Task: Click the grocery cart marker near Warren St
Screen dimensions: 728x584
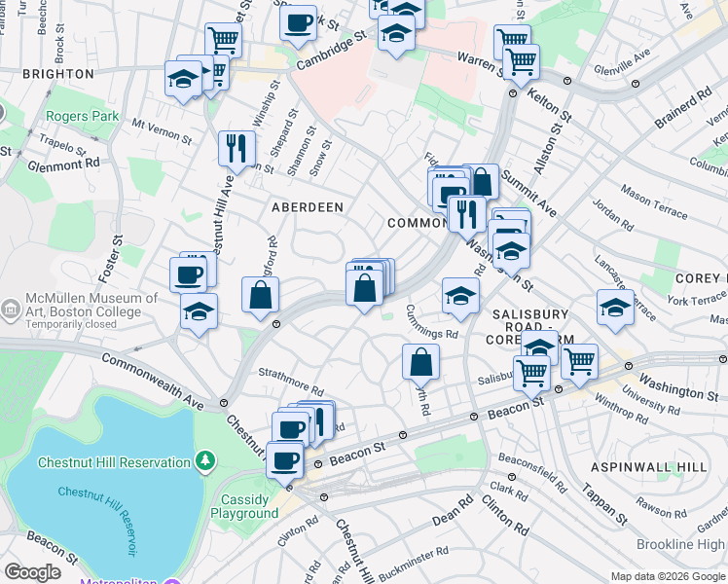Action: tap(521, 63)
